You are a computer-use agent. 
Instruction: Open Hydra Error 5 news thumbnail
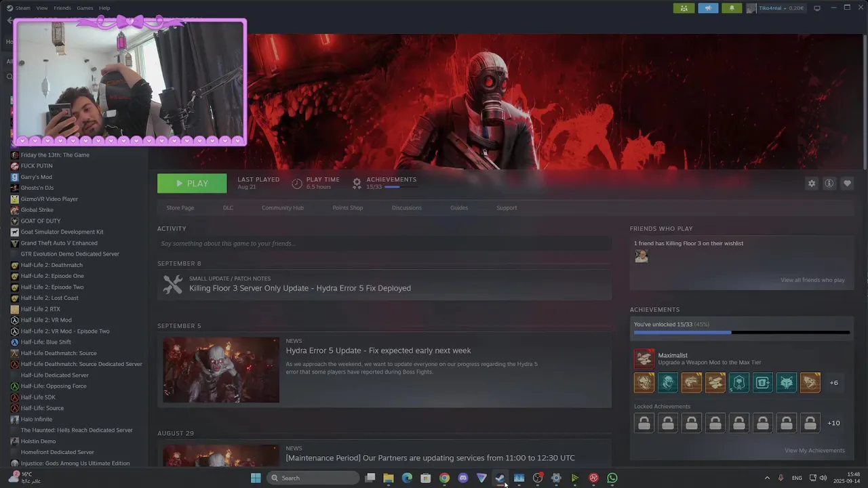(221, 370)
